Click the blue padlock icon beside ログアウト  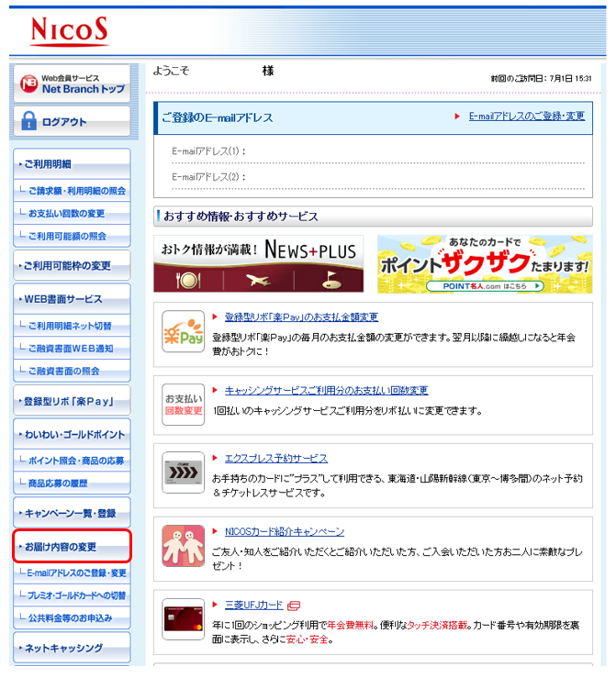(x=29, y=120)
